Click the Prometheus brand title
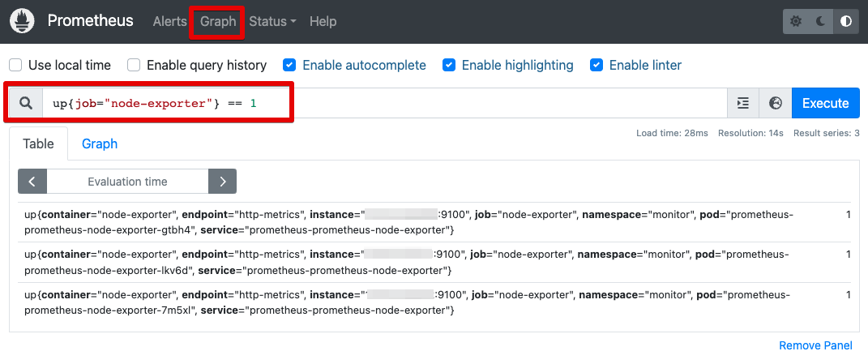The height and width of the screenshot is (364, 868). [x=90, y=20]
